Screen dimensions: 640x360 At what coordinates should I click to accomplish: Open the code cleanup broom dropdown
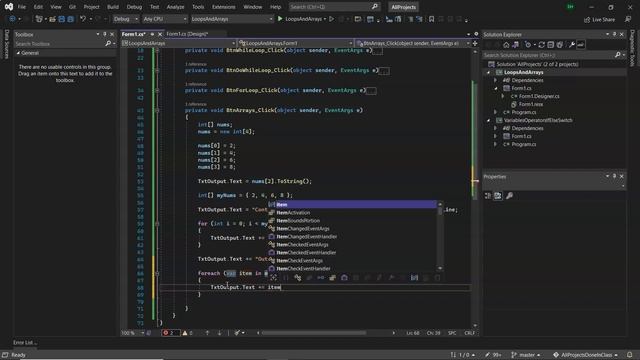(x=239, y=333)
